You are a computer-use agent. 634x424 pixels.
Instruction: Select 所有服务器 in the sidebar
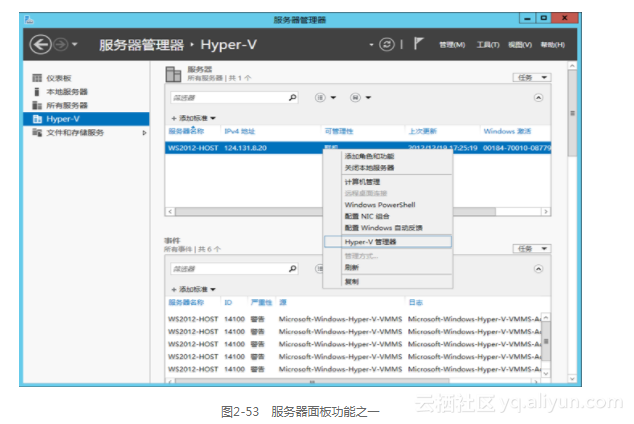67,105
